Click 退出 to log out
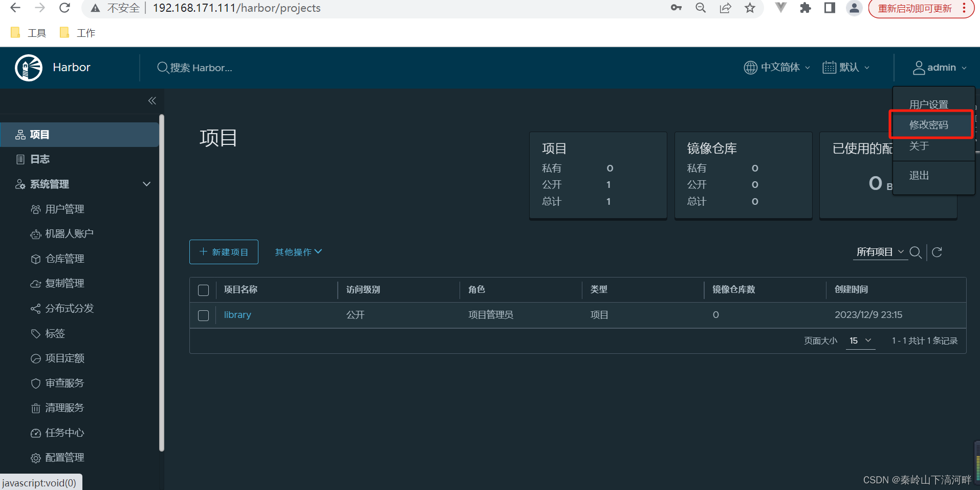 tap(919, 175)
